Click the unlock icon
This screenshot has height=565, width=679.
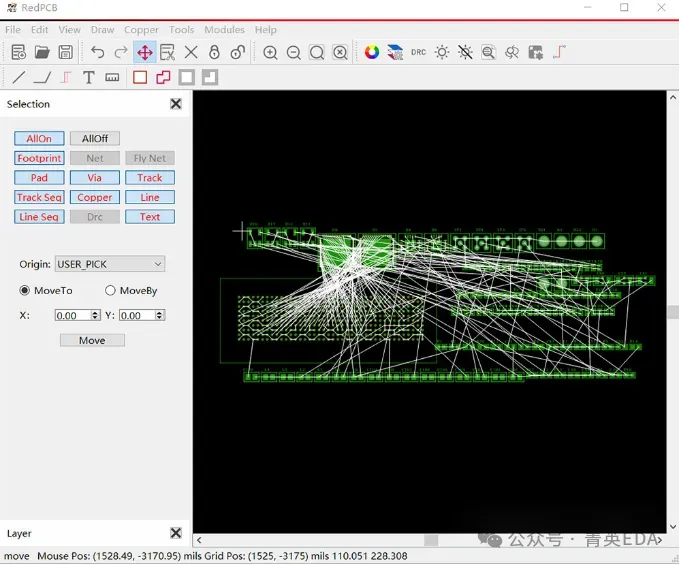(238, 52)
